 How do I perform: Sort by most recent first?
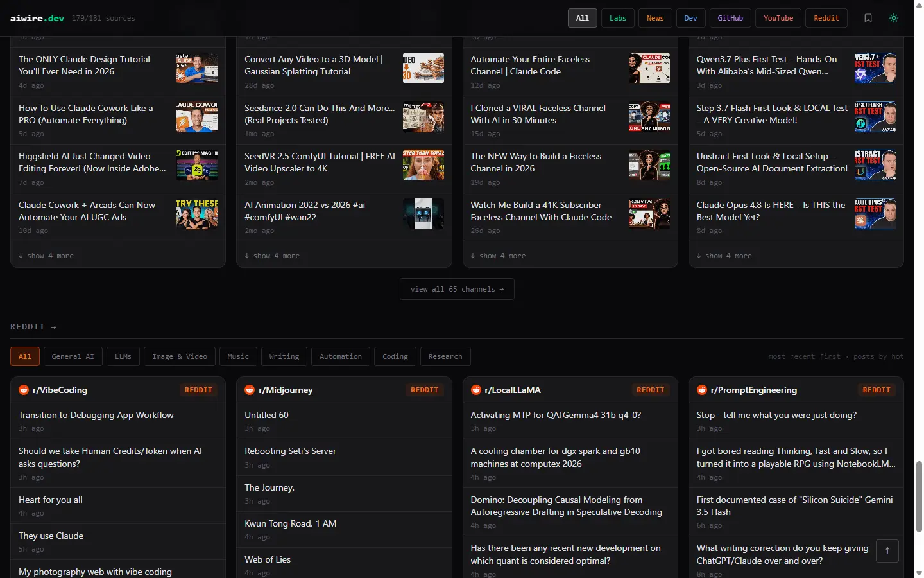804,356
